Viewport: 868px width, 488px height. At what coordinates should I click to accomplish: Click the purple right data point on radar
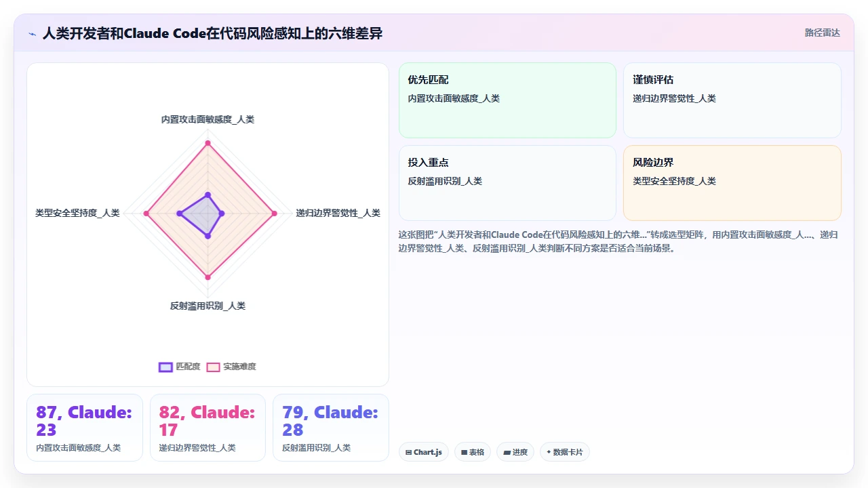[222, 213]
